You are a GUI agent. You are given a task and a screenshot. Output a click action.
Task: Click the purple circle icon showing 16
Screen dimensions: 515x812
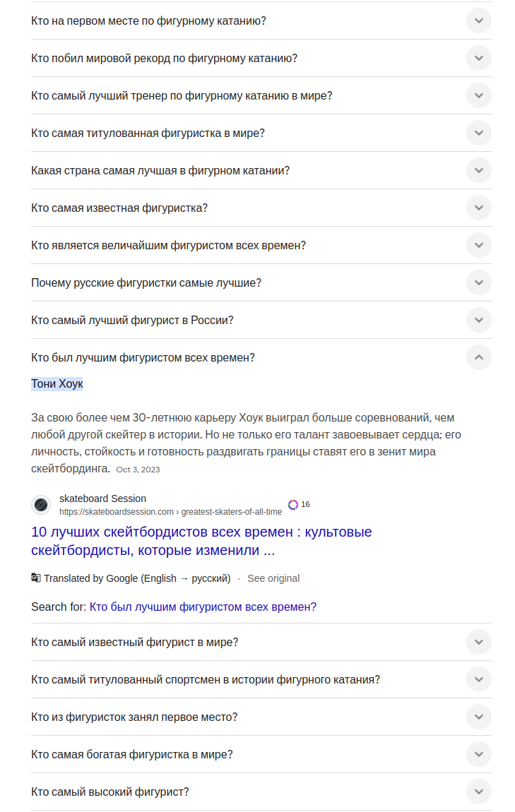(293, 504)
